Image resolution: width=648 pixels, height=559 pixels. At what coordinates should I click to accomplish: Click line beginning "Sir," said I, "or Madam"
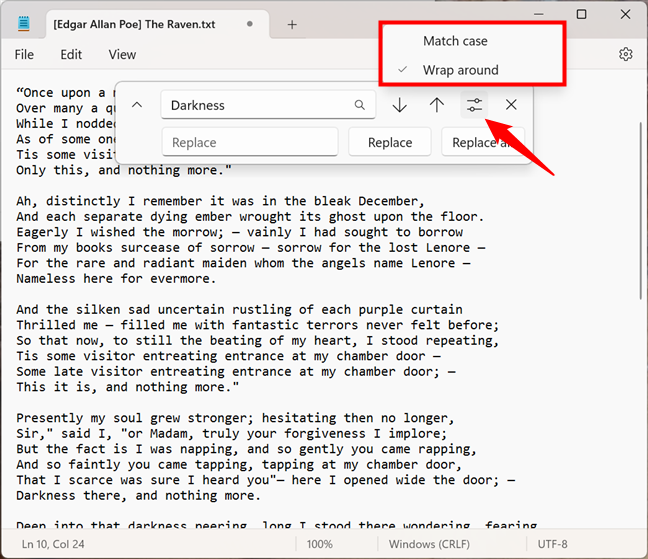(231, 433)
